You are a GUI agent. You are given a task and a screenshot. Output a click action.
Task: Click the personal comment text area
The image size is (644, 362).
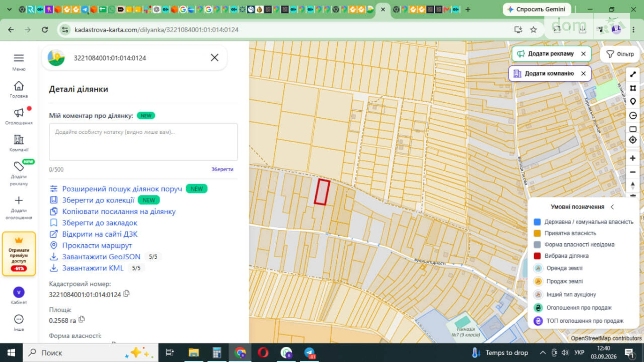143,142
